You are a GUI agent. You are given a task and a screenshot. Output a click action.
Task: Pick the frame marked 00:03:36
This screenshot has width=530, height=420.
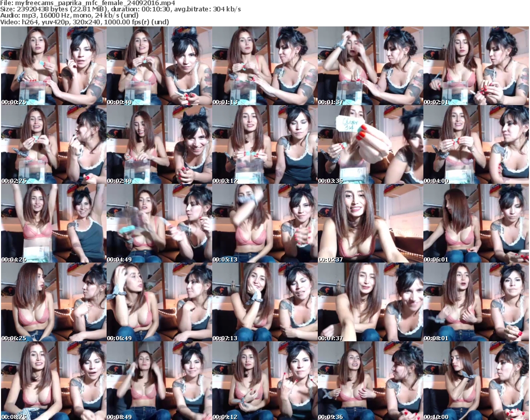(x=370, y=144)
